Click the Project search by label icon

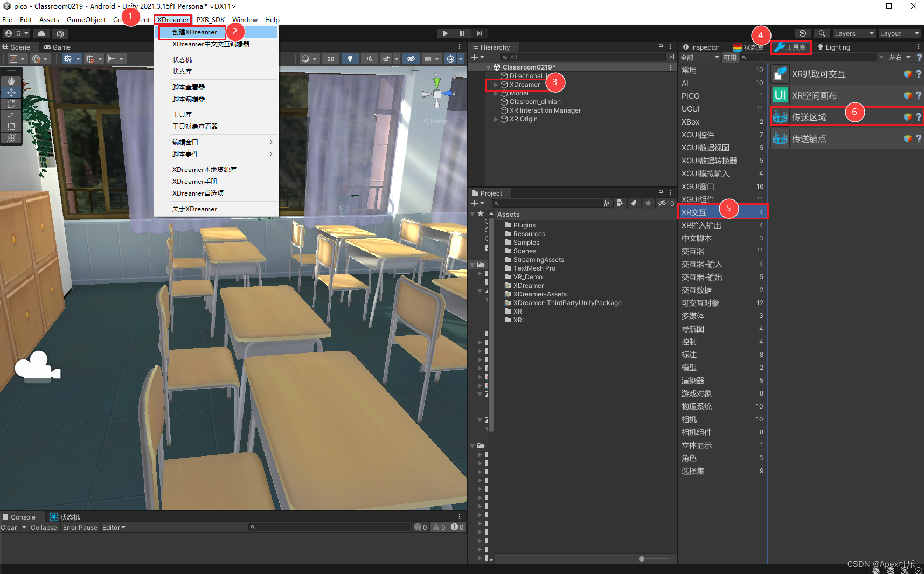click(634, 203)
